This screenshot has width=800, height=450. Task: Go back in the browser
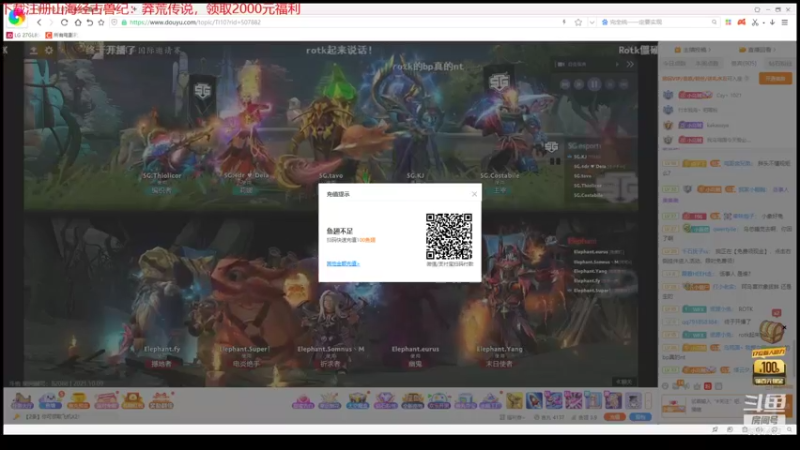[39, 22]
